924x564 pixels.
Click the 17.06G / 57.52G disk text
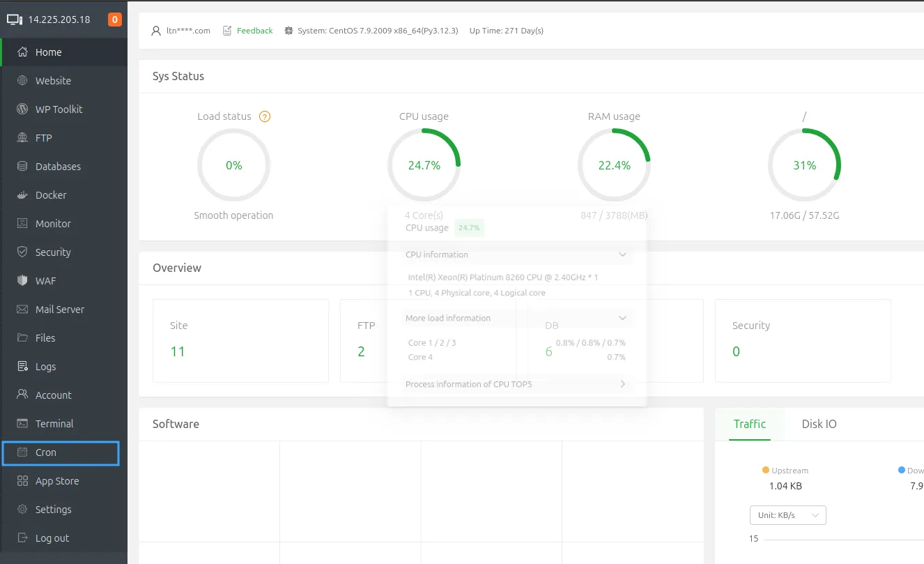(x=804, y=215)
